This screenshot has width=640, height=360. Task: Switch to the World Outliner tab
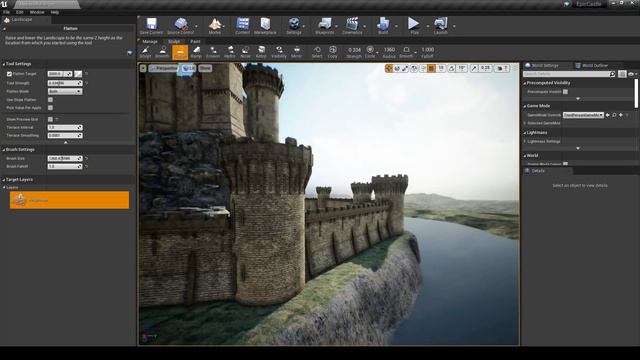pyautogui.click(x=592, y=65)
